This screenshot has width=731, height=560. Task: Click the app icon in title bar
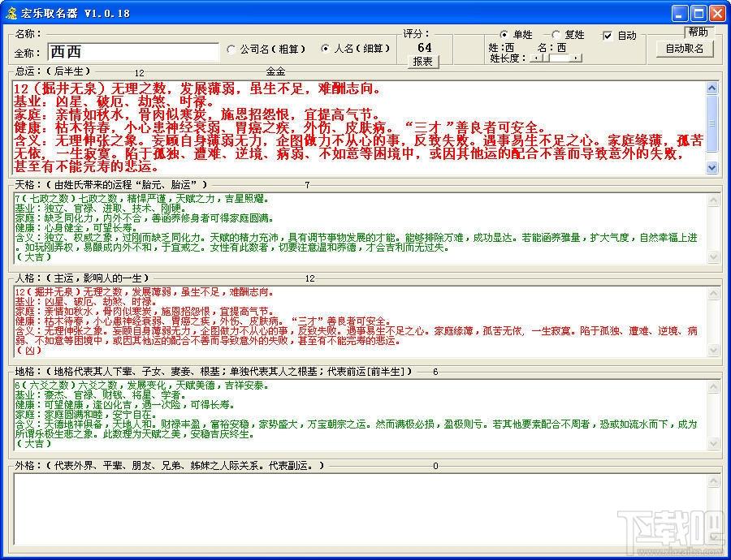point(11,12)
